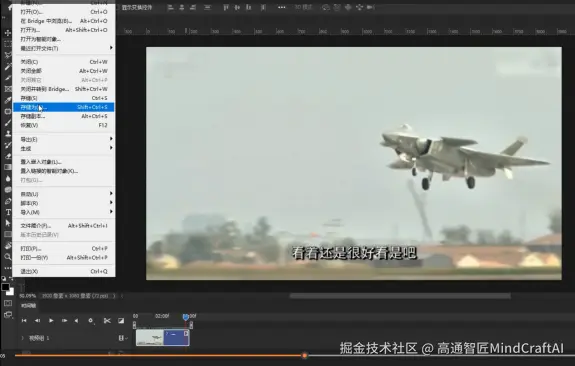Choose 在 Bridge 中浏览(B)... menu item
Screen dimensions: 575x366
(x=64, y=21)
